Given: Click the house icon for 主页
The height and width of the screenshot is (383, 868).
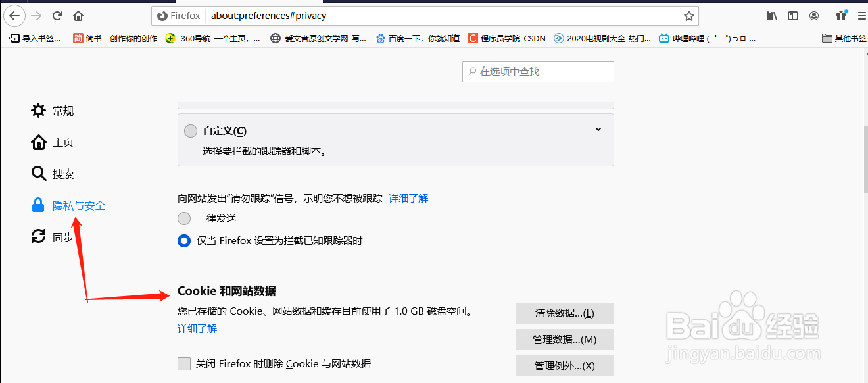Looking at the screenshot, I should coord(39,142).
